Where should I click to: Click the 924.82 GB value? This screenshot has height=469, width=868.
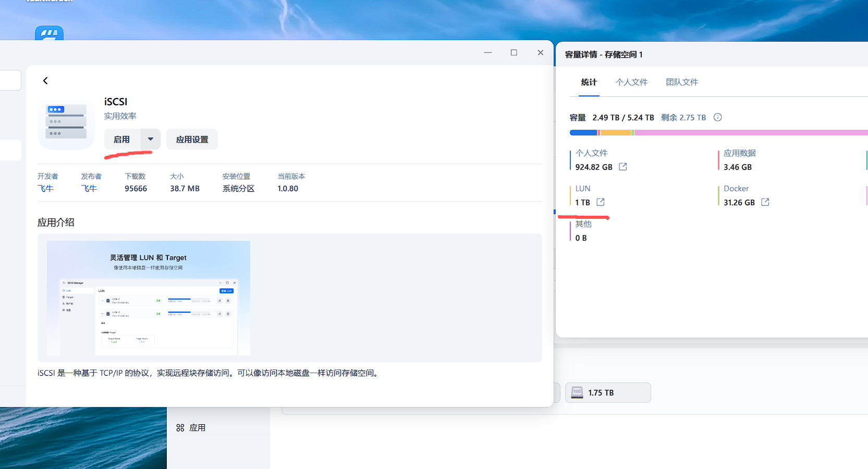tap(594, 167)
